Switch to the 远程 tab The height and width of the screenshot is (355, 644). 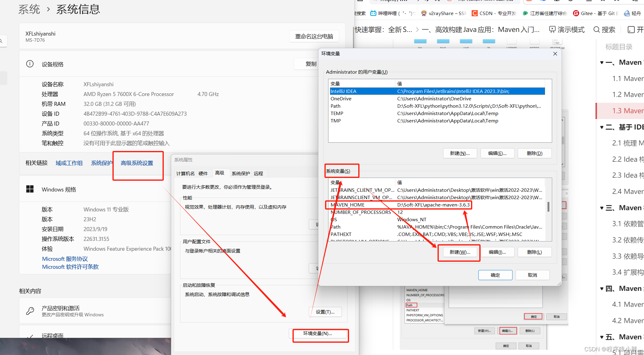click(258, 173)
